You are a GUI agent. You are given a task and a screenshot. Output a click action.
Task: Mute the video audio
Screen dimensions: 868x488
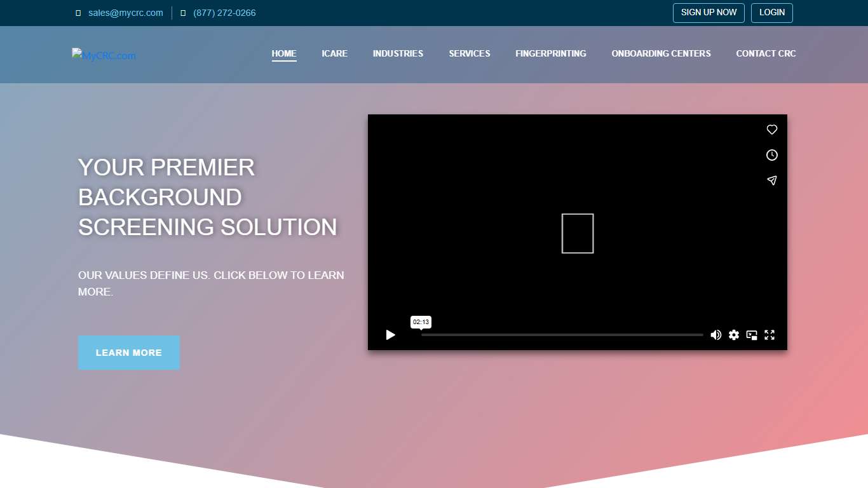[716, 335]
